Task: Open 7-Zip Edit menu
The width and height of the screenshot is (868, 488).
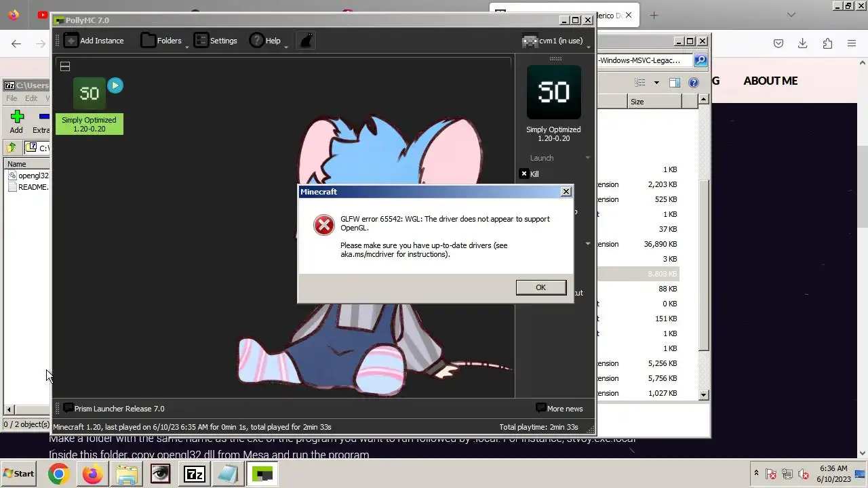Action: pos(31,98)
